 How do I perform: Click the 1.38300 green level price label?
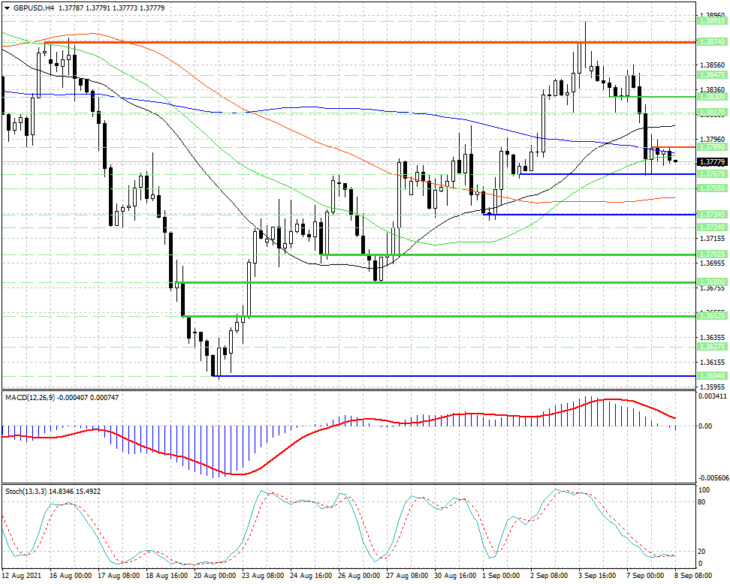pos(711,97)
